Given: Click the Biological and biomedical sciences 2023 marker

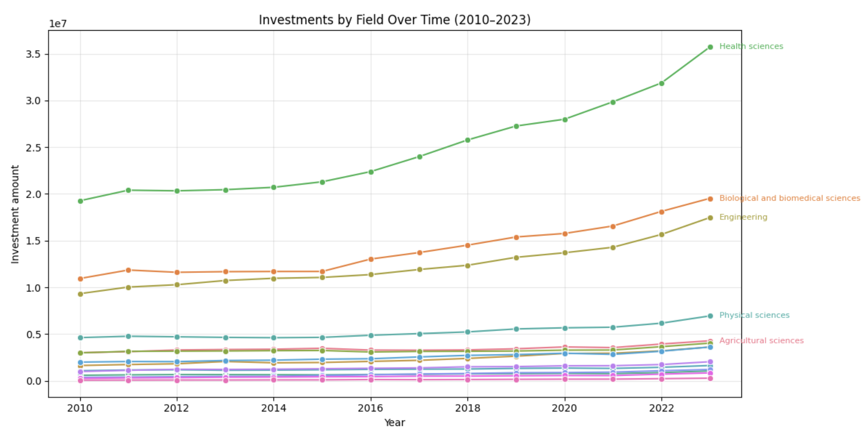Looking at the screenshot, I should (x=710, y=199).
